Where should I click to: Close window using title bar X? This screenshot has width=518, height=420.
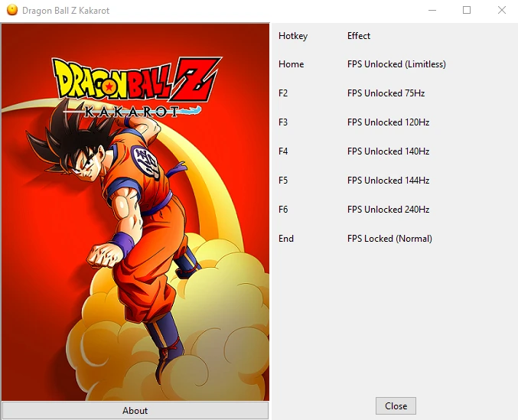[501, 10]
